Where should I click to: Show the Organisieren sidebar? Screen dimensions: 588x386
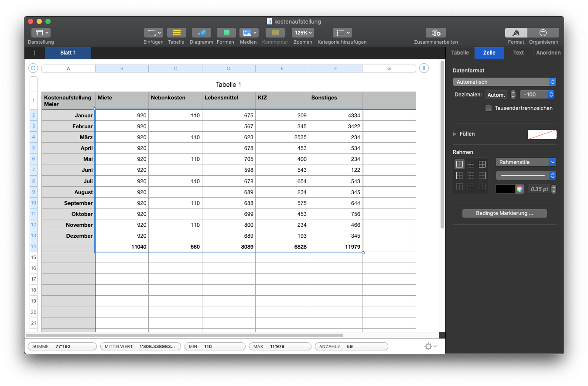pos(543,33)
